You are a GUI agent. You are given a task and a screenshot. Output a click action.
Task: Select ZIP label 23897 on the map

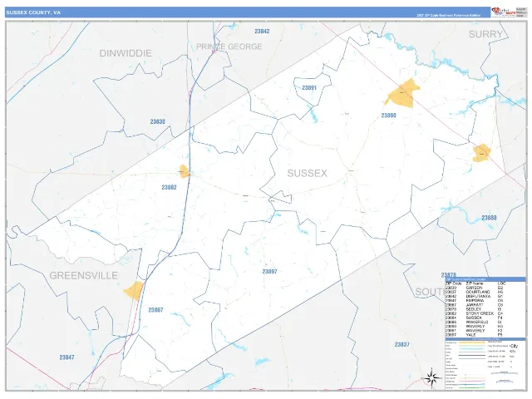(269, 272)
